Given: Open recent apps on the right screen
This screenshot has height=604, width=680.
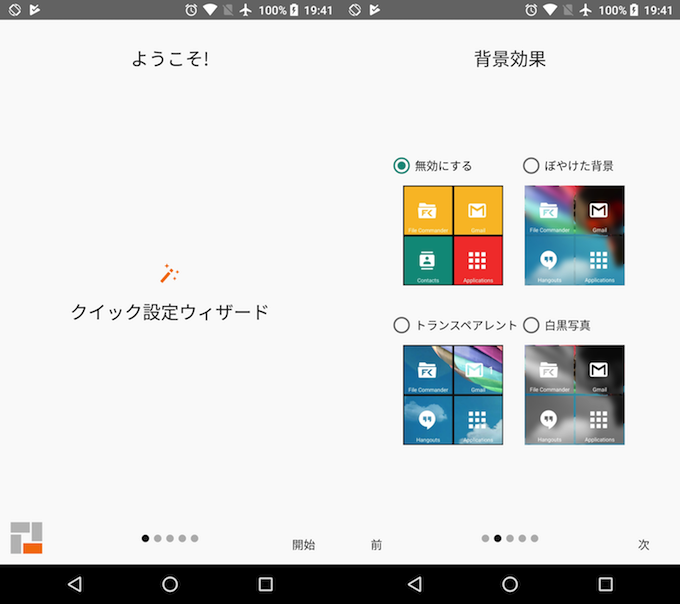Looking at the screenshot, I should click(x=605, y=584).
